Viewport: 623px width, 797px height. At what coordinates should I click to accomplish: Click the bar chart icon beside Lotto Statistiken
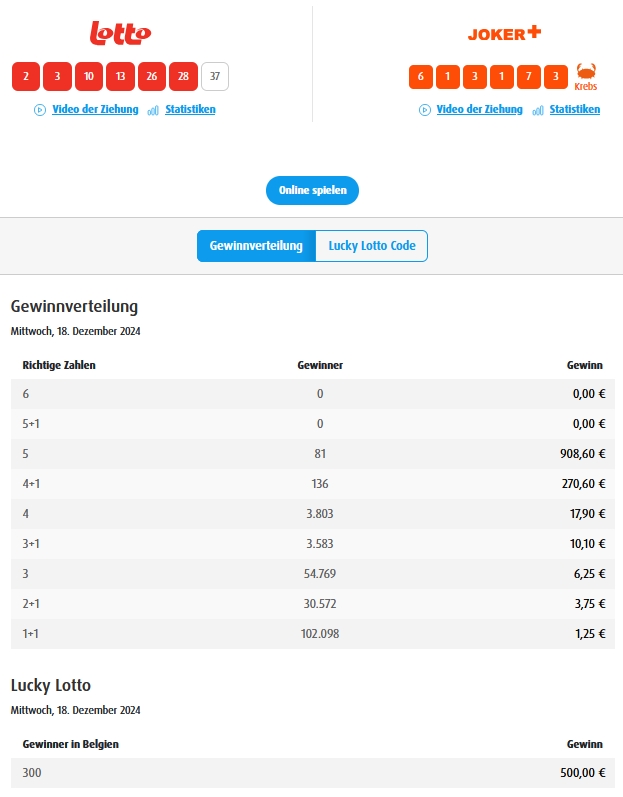click(x=153, y=110)
